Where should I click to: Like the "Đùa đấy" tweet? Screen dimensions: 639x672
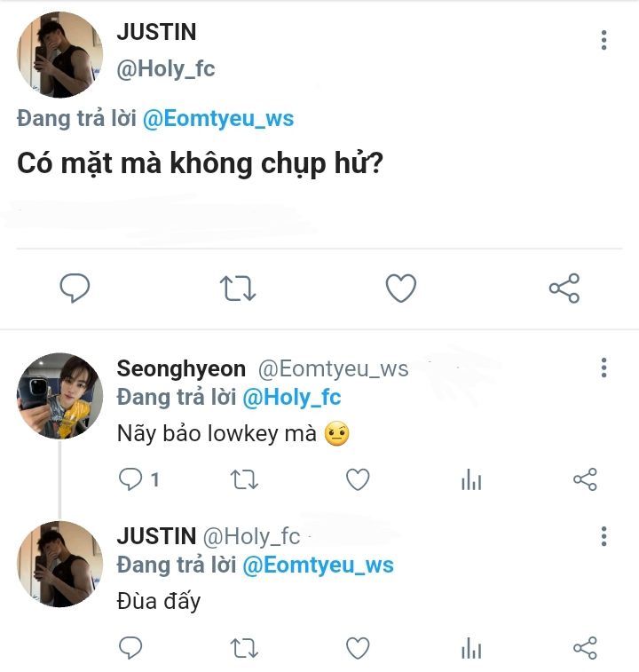(x=358, y=648)
